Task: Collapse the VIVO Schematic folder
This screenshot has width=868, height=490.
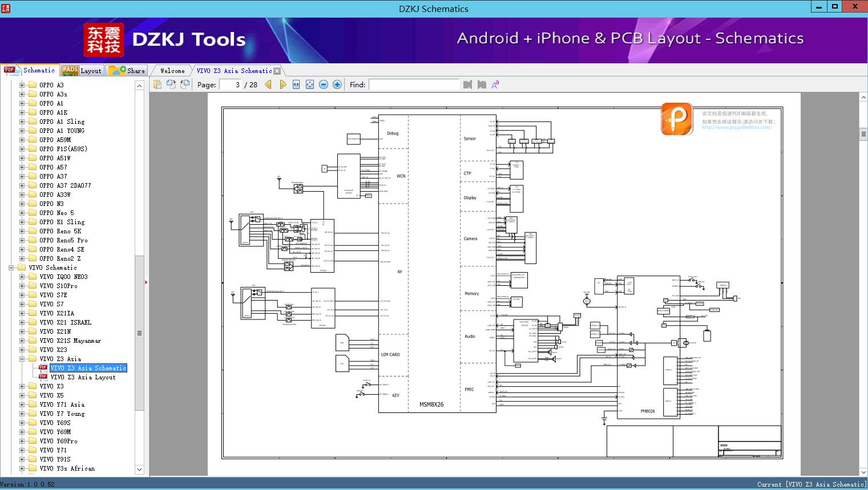Action: pyautogui.click(x=11, y=268)
